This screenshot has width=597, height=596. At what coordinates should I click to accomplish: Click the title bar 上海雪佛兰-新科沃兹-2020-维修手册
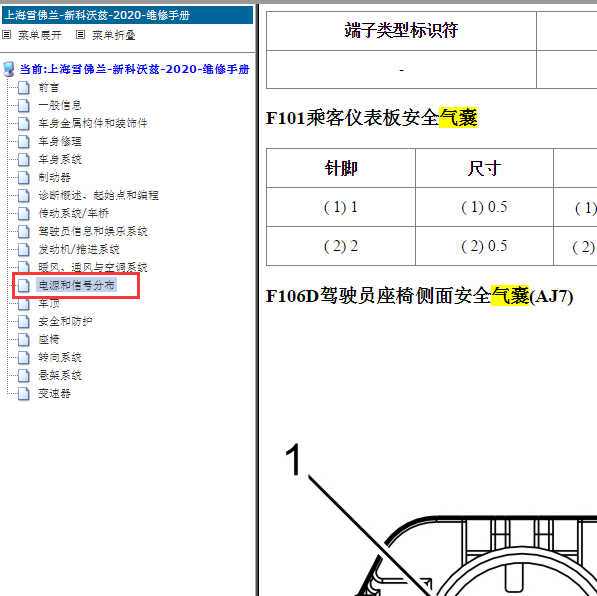coord(128,15)
